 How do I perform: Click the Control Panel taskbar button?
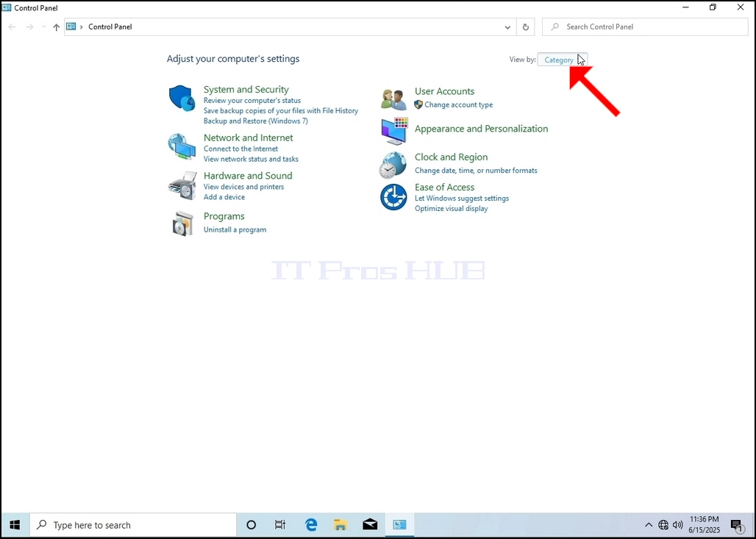[x=400, y=525]
